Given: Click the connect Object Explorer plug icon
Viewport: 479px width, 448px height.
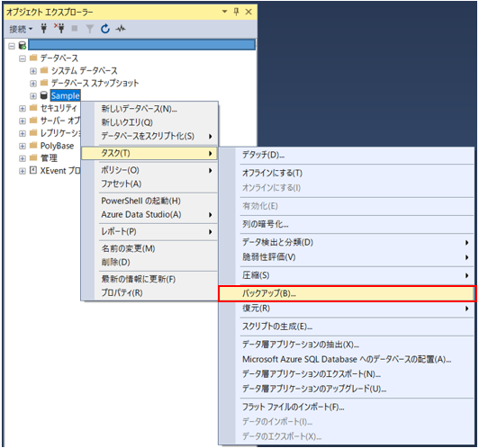Looking at the screenshot, I should [44, 29].
